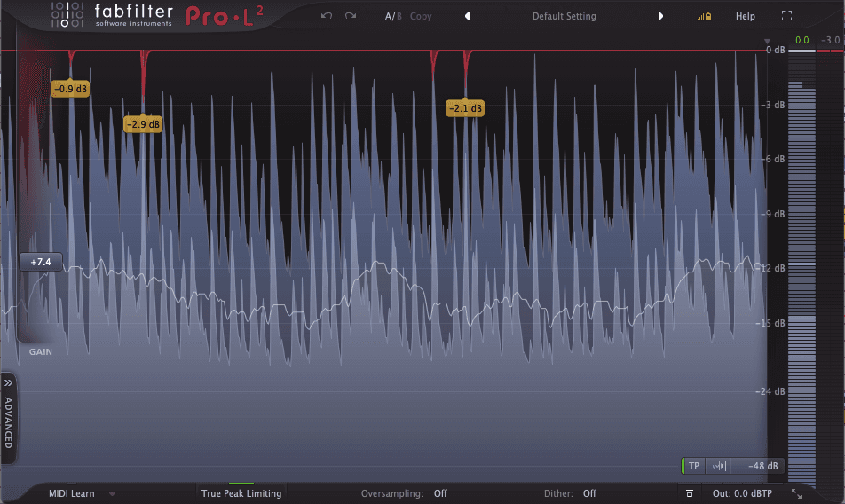The image size is (845, 504).
Task: Click MIDI Learn button
Action: [72, 493]
